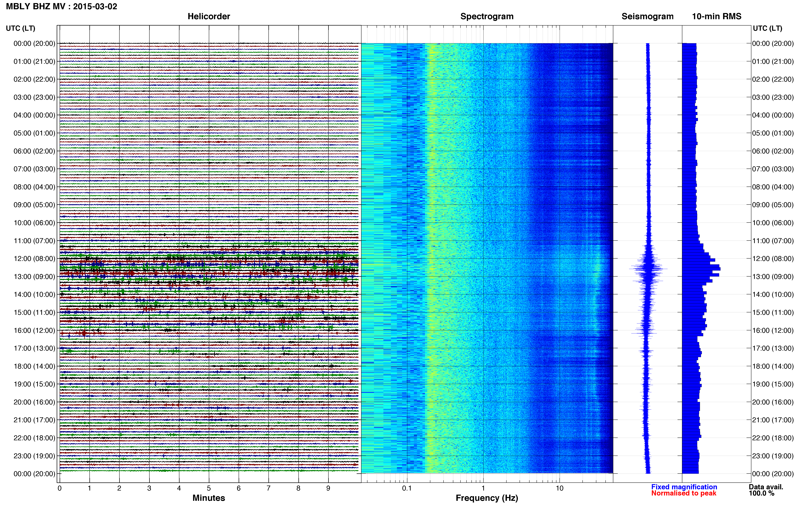Click the UTC (LT) label above the left time axis
The width and height of the screenshot is (812, 508).
click(x=21, y=28)
